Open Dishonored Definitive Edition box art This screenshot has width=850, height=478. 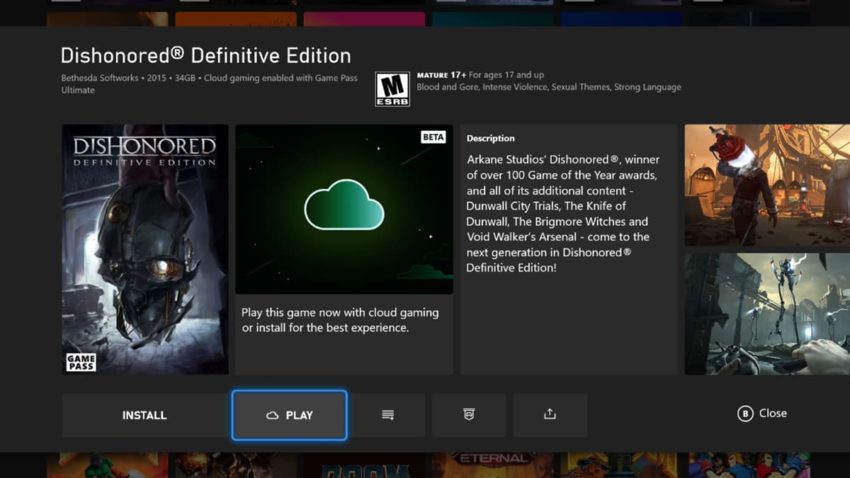(x=145, y=249)
